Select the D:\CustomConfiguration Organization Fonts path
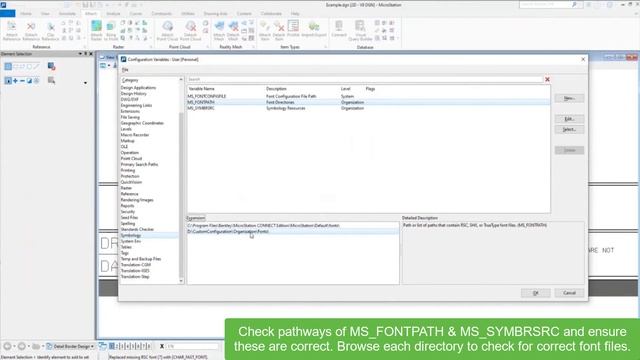This screenshot has width=640, height=360. point(293,231)
